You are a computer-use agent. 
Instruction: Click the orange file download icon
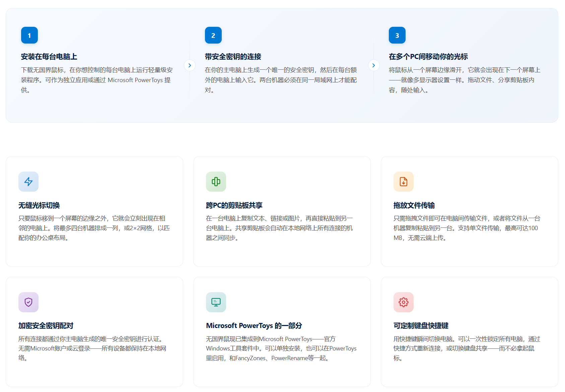(404, 182)
